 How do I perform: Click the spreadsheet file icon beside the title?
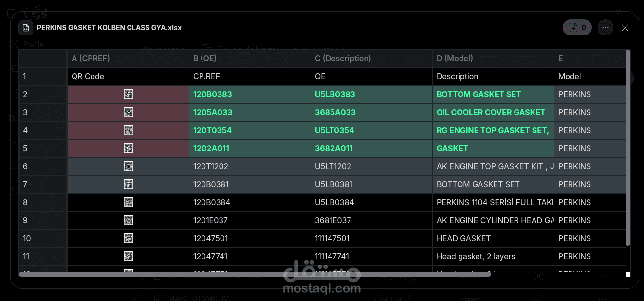click(26, 28)
